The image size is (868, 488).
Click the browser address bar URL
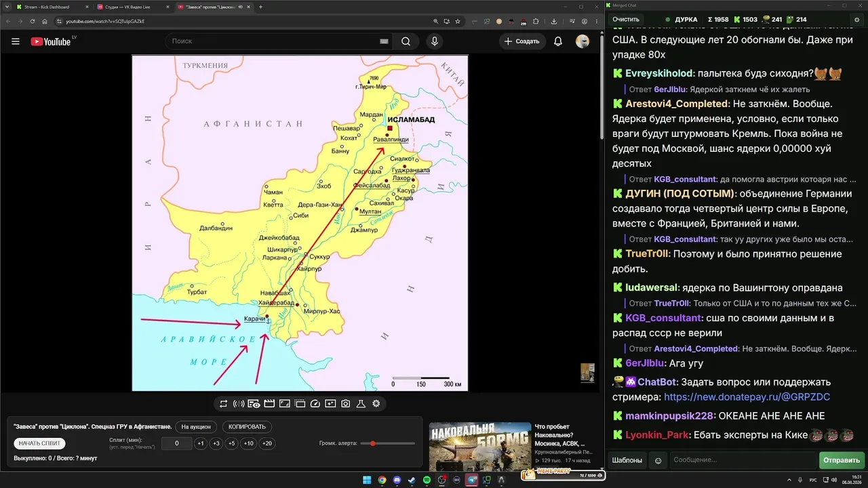point(105,21)
